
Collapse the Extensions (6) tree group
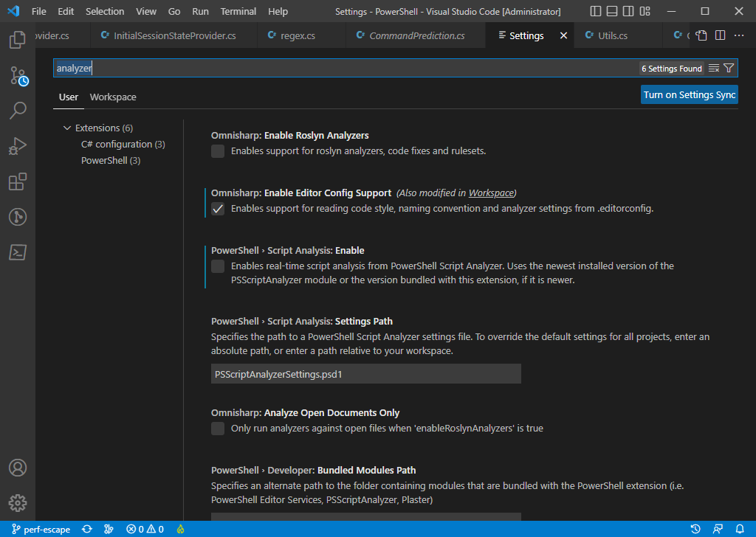tap(67, 128)
